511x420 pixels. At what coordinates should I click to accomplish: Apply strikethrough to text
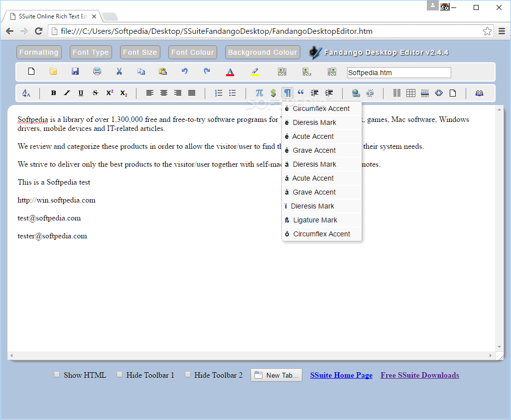coord(95,93)
